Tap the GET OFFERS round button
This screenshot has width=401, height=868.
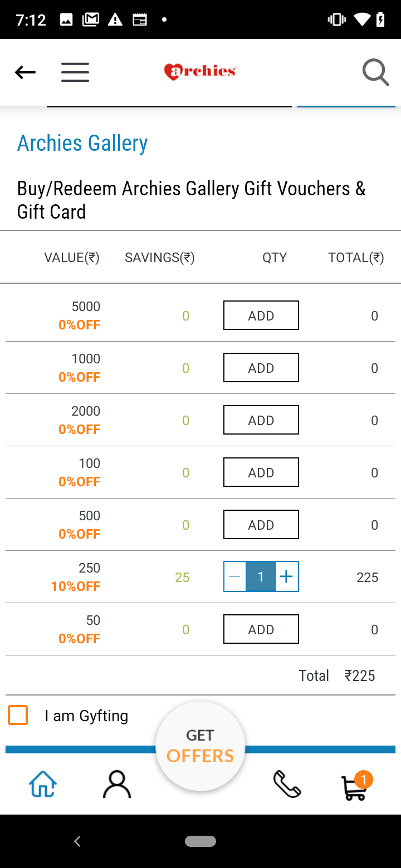(x=200, y=746)
